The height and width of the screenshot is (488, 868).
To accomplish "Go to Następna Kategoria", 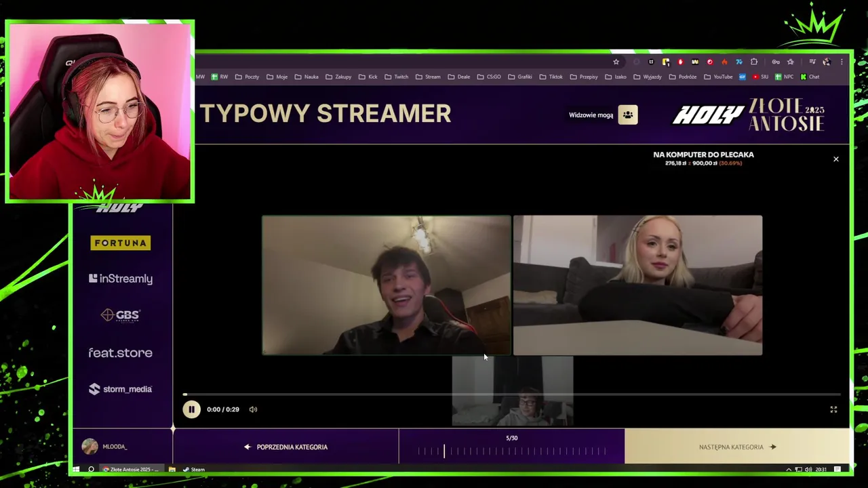I will point(737,447).
